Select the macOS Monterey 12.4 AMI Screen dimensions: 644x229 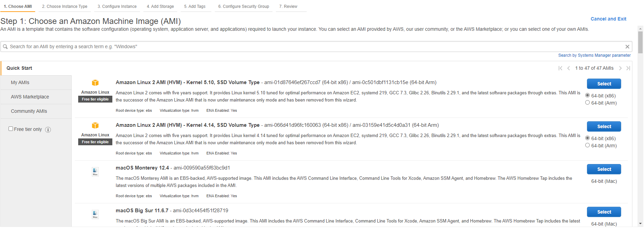point(604,169)
